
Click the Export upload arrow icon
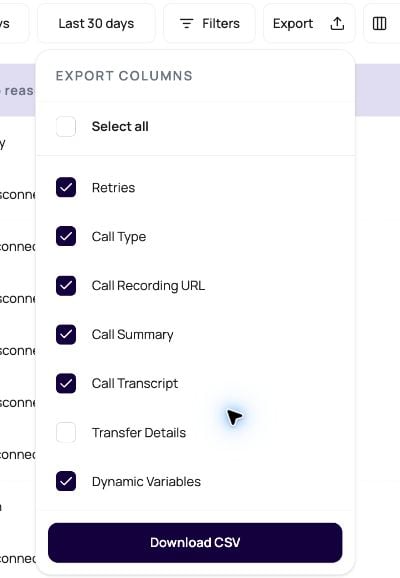tap(337, 24)
